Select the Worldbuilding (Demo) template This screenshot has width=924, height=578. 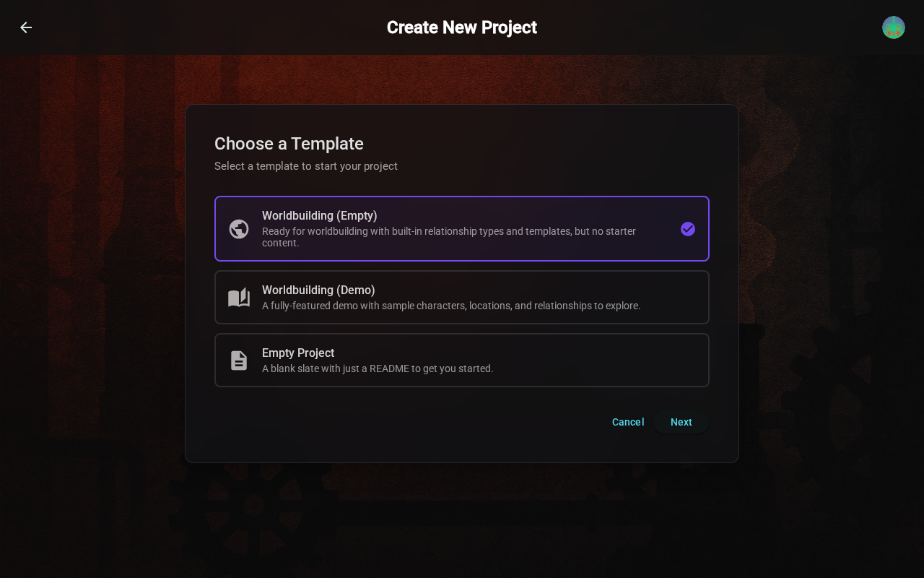click(462, 297)
